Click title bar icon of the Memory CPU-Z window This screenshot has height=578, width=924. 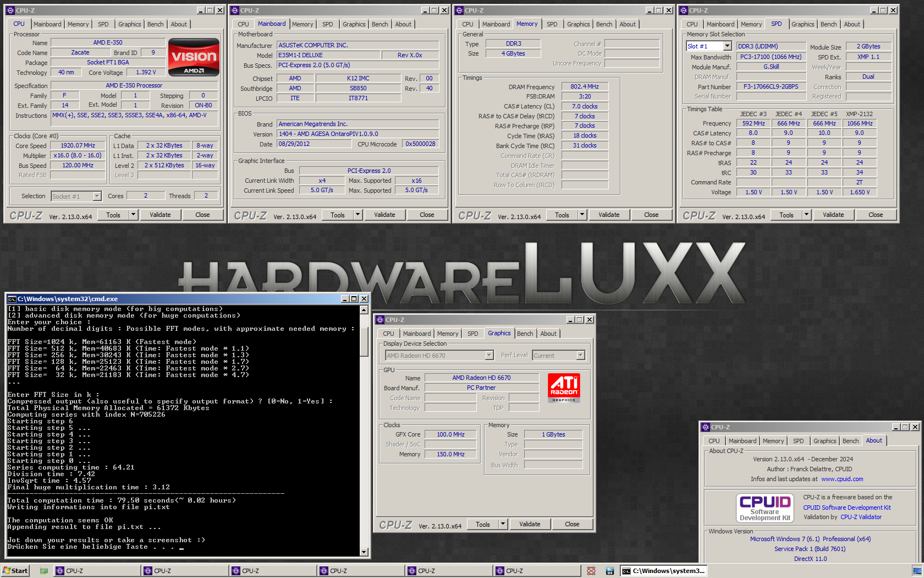tap(459, 10)
